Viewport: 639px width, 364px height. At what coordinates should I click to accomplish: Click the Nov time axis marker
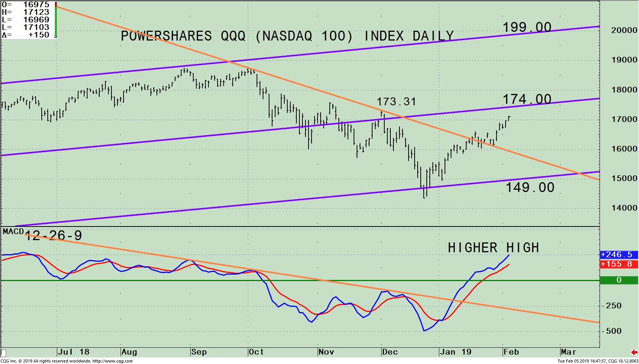tap(326, 352)
